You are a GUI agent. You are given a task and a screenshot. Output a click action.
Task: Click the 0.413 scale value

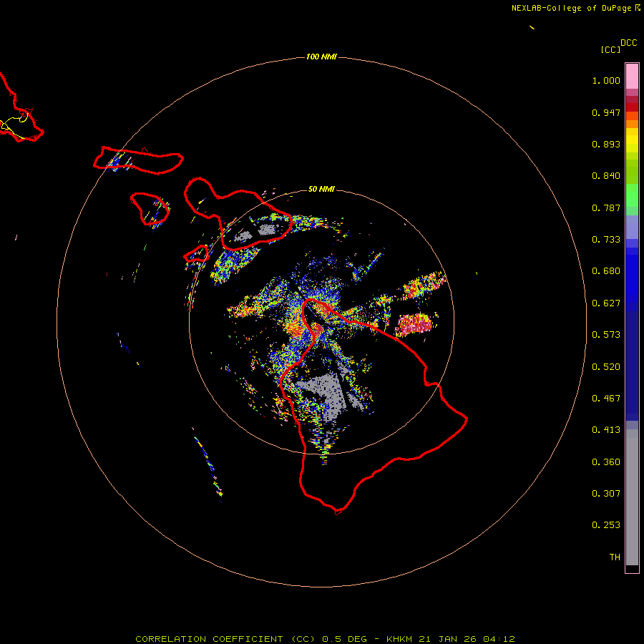[606, 430]
